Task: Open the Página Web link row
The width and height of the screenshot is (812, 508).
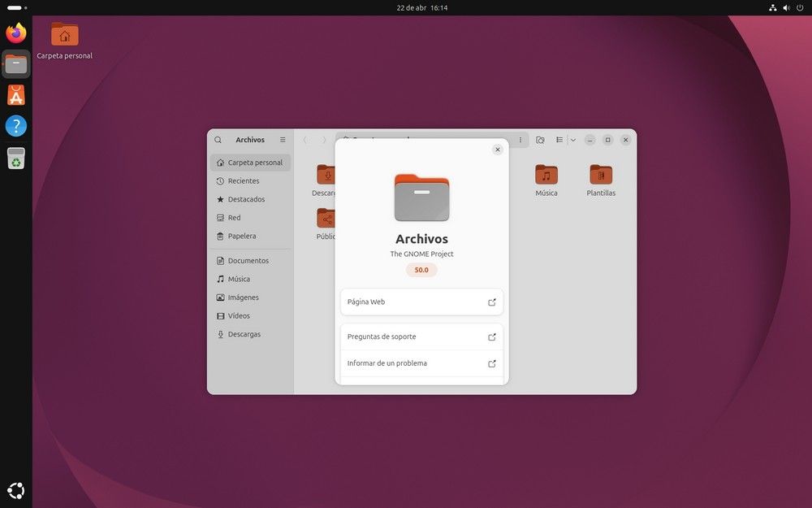Action: pos(421,302)
